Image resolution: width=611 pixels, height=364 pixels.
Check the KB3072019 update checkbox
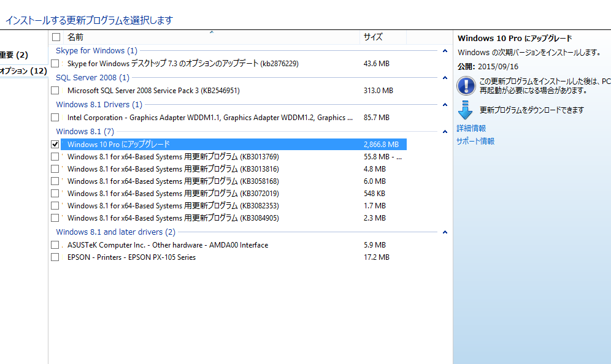coord(55,193)
